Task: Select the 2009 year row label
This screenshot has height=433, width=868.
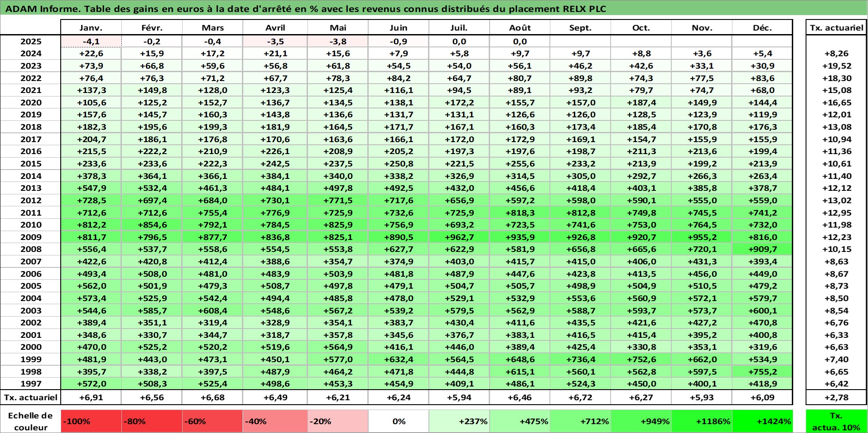Action: click(31, 237)
